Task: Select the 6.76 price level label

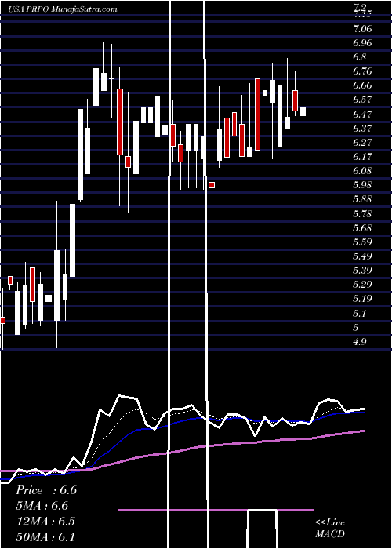Action: [x=362, y=71]
